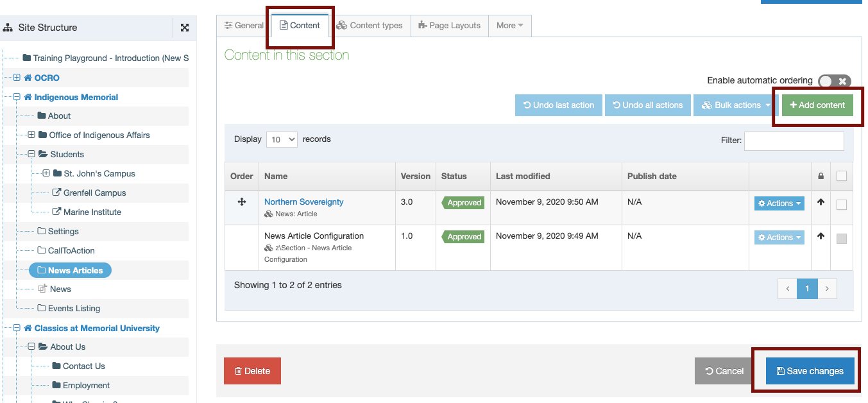Open the Display records count dropdown
Viewport: 868px width, 403px height.
coord(282,139)
